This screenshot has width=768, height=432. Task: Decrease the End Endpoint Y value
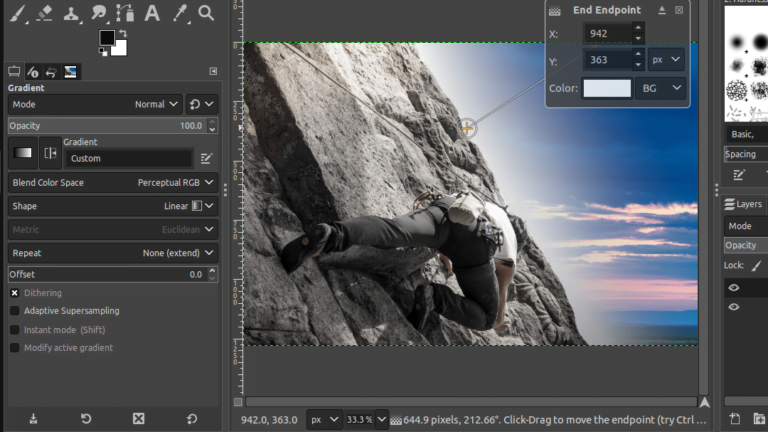tap(638, 65)
